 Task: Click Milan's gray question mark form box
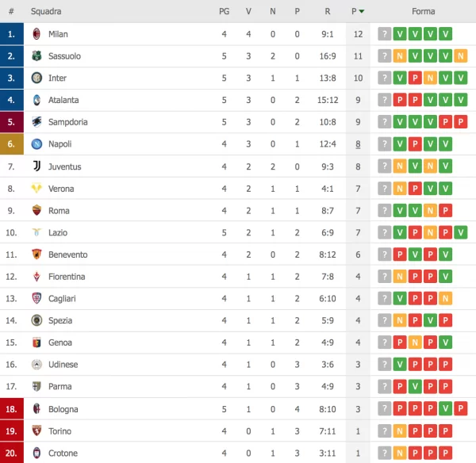[x=384, y=34]
